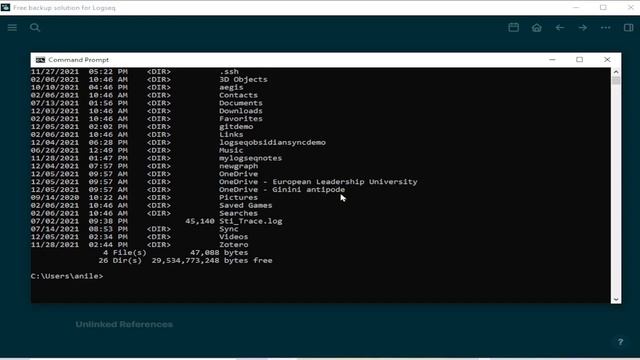Click the 29,534,773,248 bytes free value
The height and width of the screenshot is (360, 640).
coord(212,260)
